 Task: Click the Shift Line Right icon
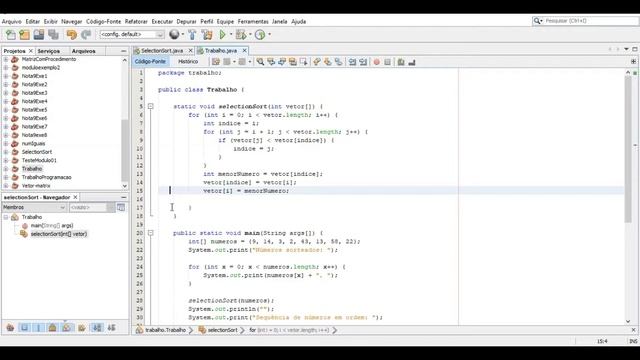pyautogui.click(x=363, y=62)
